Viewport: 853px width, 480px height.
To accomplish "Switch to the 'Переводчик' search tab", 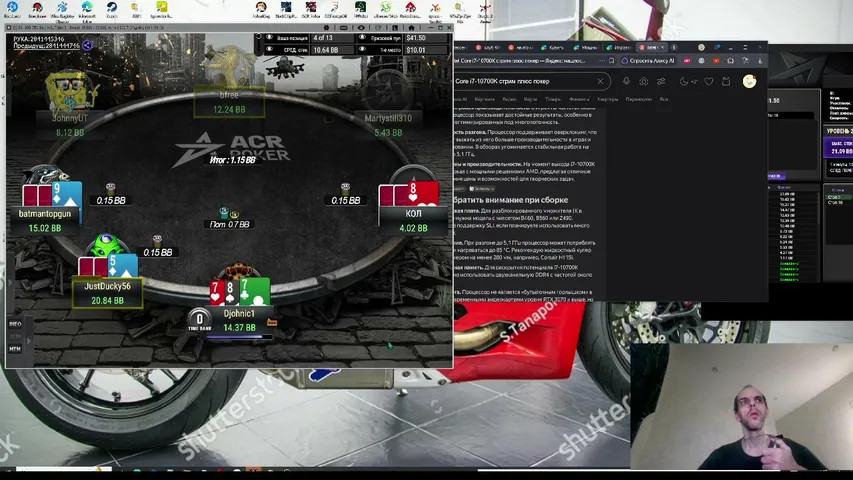I will pos(639,99).
